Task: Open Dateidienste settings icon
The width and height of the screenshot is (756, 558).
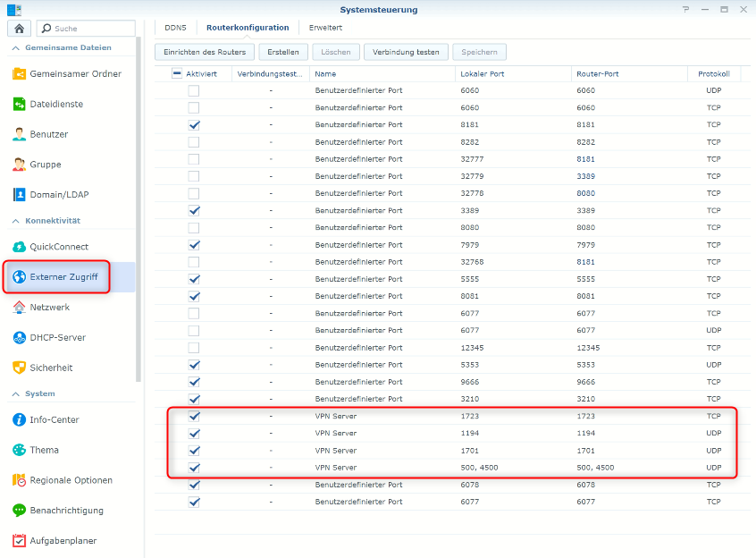Action: tap(20, 105)
